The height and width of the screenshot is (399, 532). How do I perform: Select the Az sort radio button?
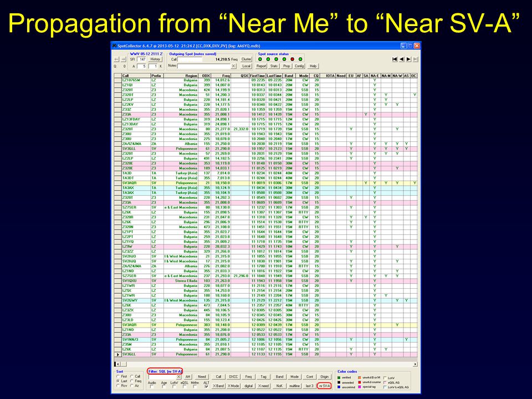point(132,386)
